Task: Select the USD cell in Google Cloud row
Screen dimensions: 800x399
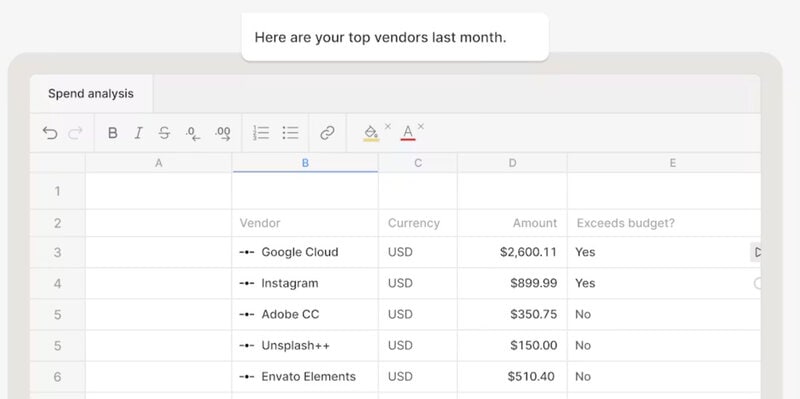Action: tap(418, 252)
